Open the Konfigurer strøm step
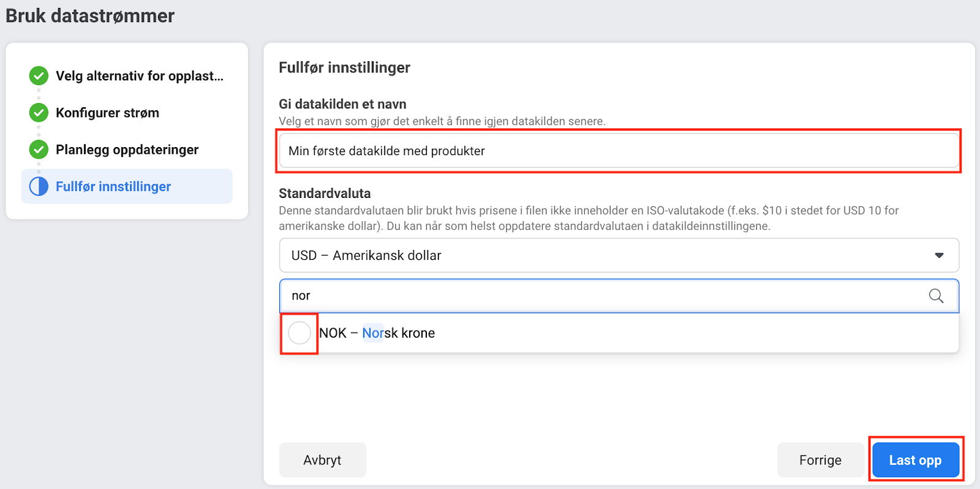The height and width of the screenshot is (489, 980). click(107, 113)
